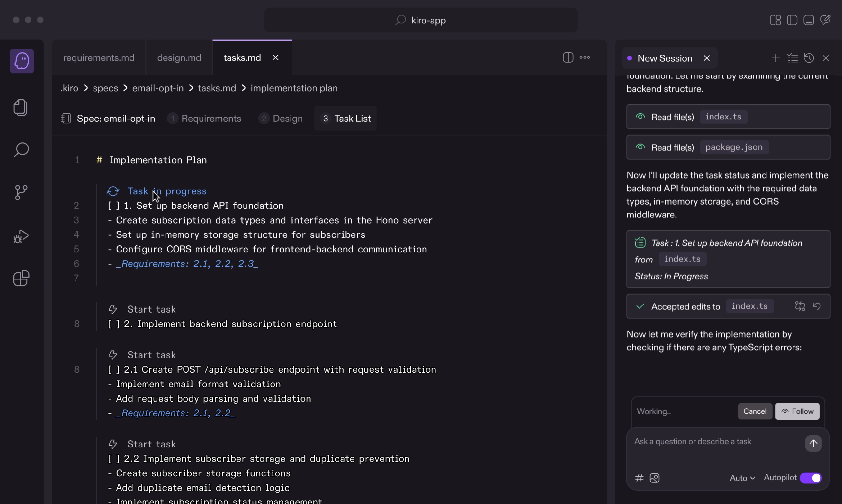Screen dimensions: 842x504
Task: Click the Follow button
Action: [797, 411]
